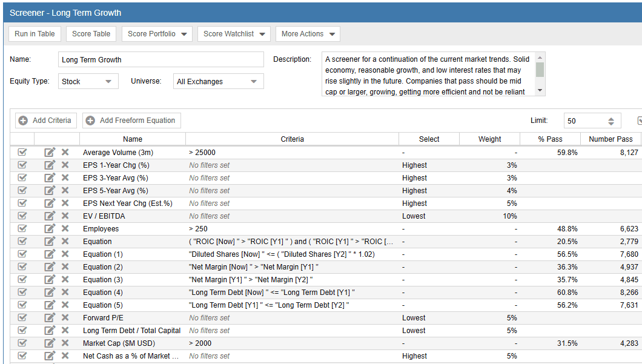This screenshot has width=642, height=364.
Task: Delete the Average Volume (3m) row
Action: coord(65,152)
